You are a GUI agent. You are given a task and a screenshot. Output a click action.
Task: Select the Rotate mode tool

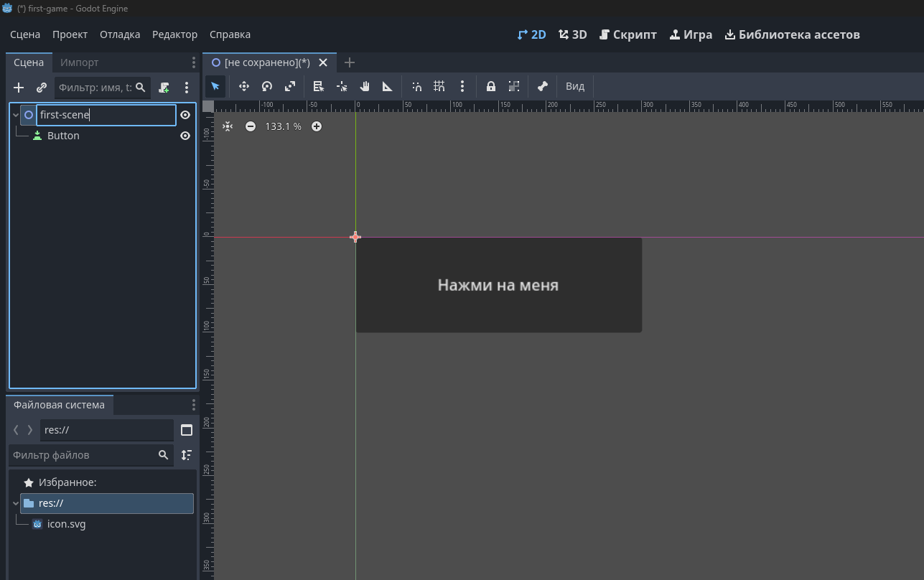[267, 86]
